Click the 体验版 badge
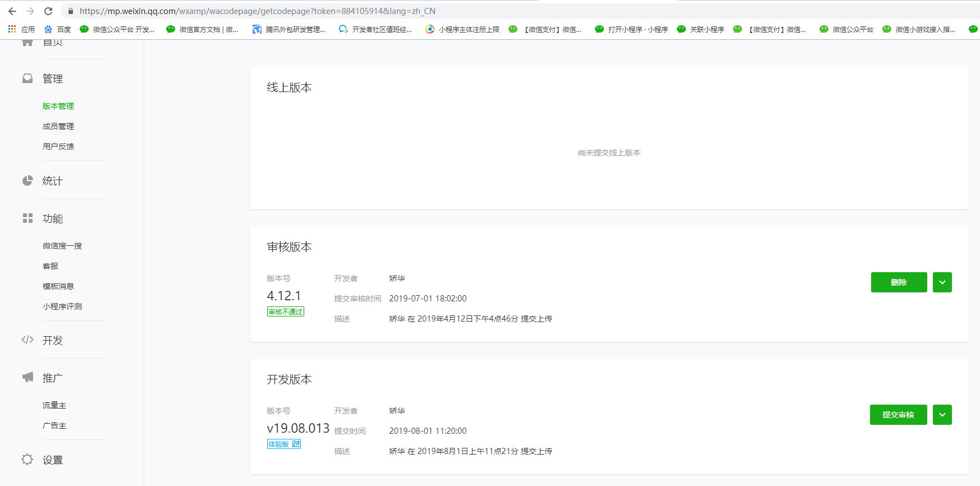The height and width of the screenshot is (486, 980). point(284,444)
